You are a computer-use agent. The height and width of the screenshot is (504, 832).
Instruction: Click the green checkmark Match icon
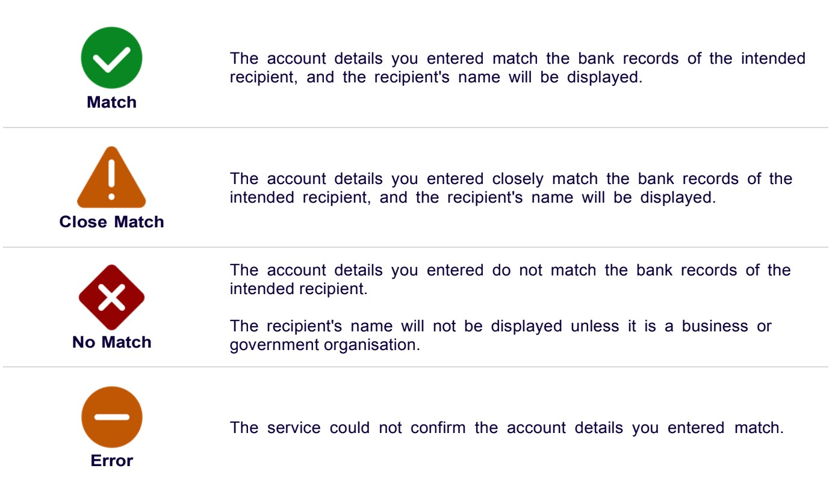pos(111,58)
